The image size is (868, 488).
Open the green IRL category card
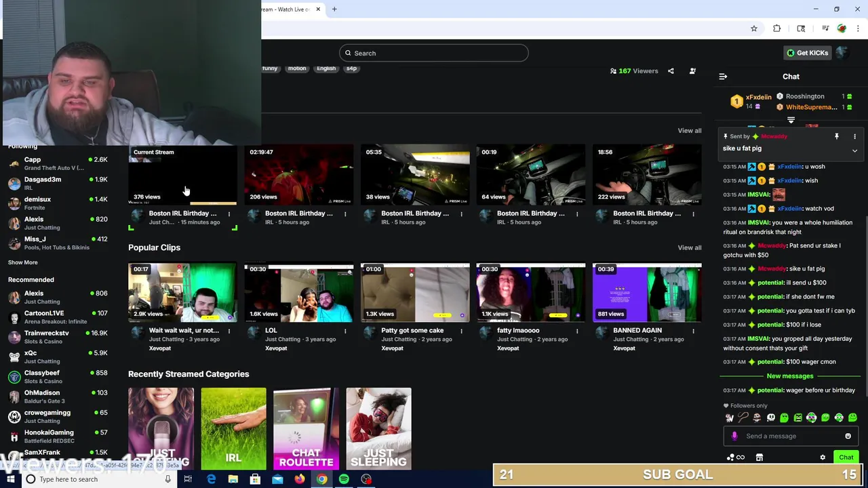point(233,428)
